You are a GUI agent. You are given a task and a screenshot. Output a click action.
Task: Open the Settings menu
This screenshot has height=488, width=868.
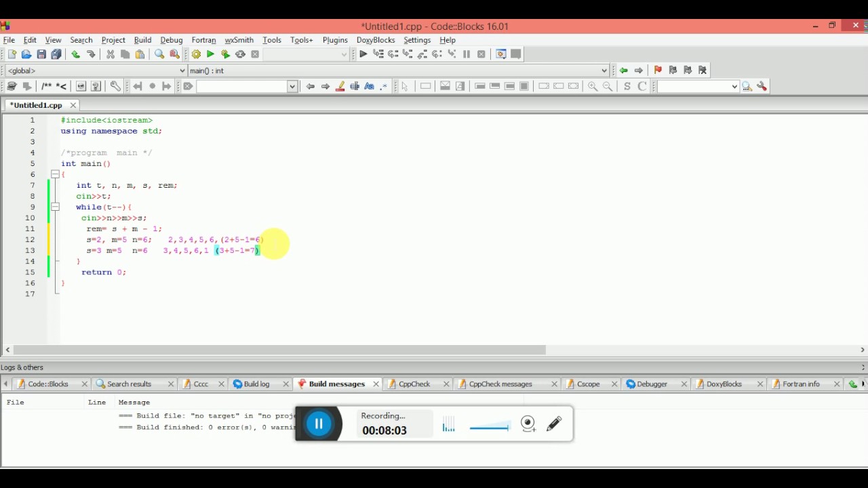point(417,40)
